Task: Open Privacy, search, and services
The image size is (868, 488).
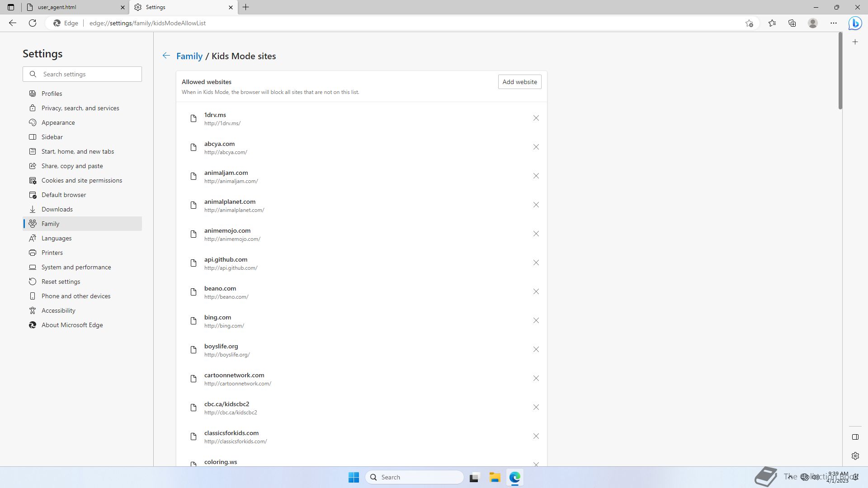Action: tap(82, 108)
